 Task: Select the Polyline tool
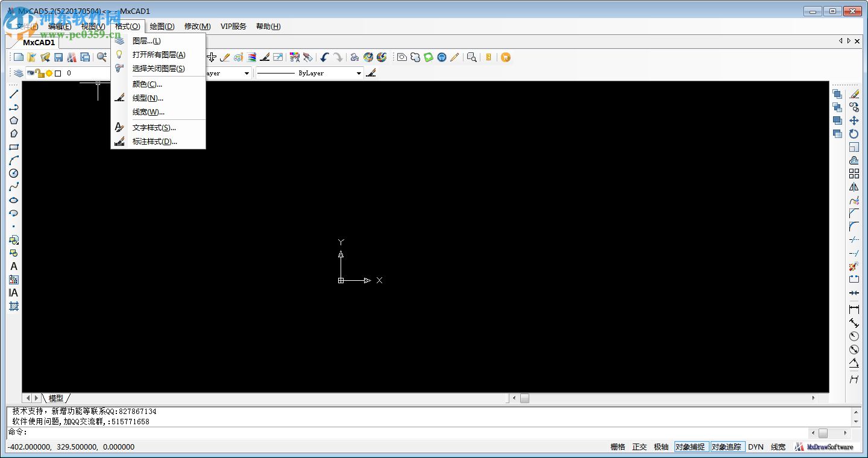tap(13, 107)
